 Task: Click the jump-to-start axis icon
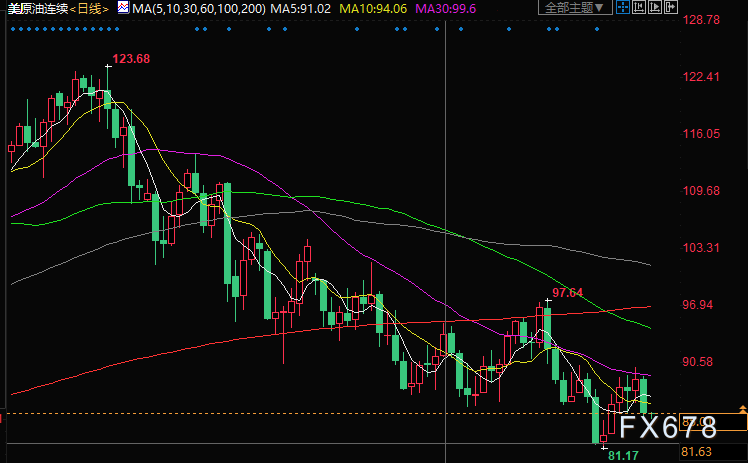(639, 7)
